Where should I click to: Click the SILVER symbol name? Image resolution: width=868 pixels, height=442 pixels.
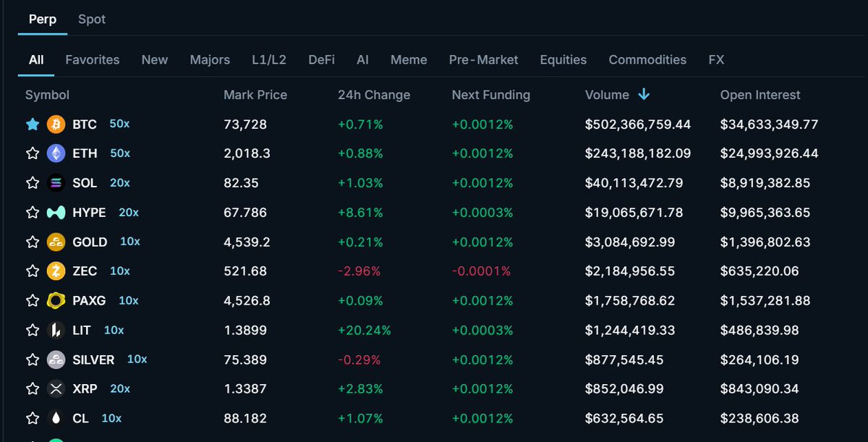click(x=93, y=360)
